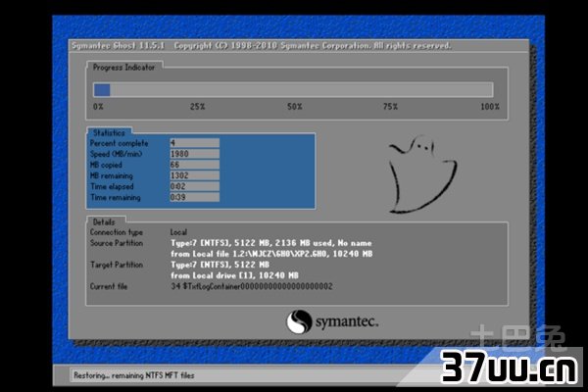Click the Connection type label

[x=117, y=232]
